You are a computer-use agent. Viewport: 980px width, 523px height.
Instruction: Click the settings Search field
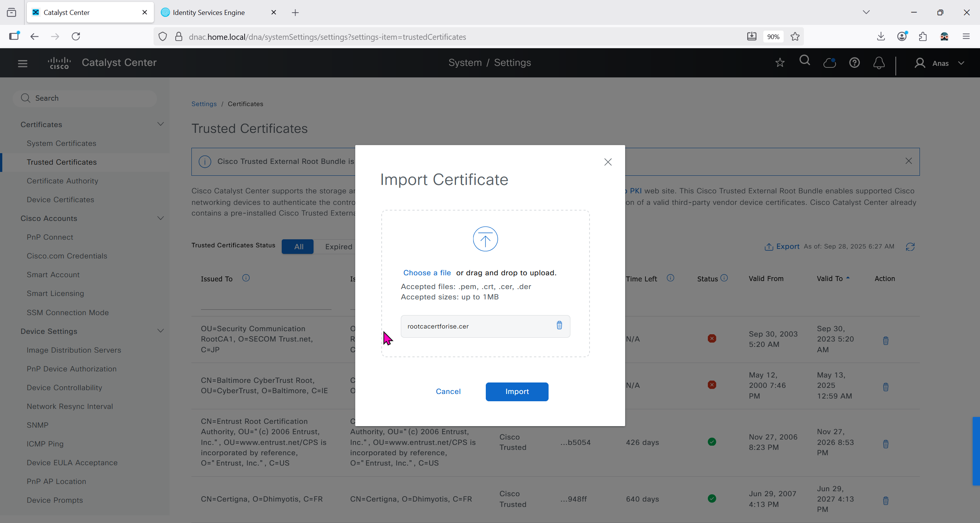[85, 98]
